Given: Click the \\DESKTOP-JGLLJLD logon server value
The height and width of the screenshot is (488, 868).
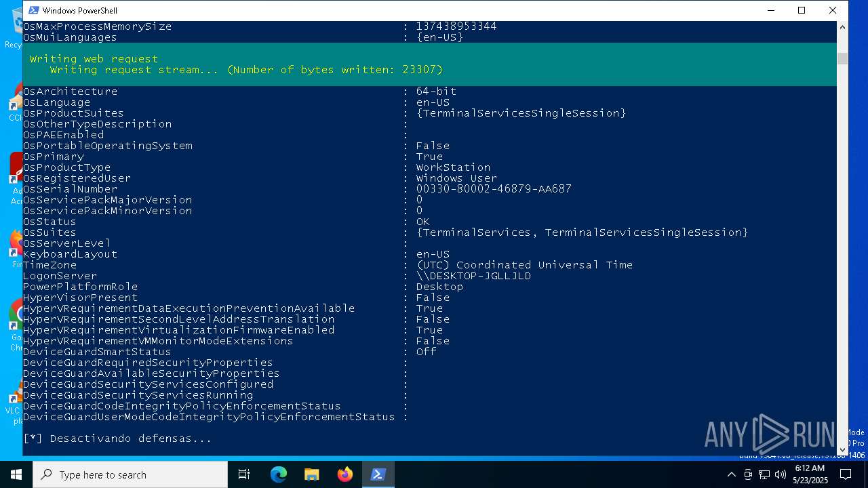Looking at the screenshot, I should [x=473, y=276].
